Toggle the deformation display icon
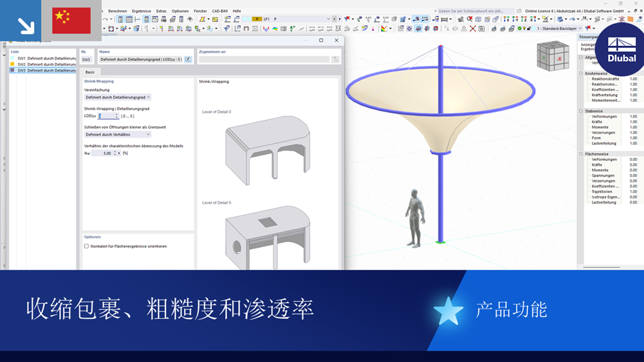The image size is (644, 362). [266, 29]
